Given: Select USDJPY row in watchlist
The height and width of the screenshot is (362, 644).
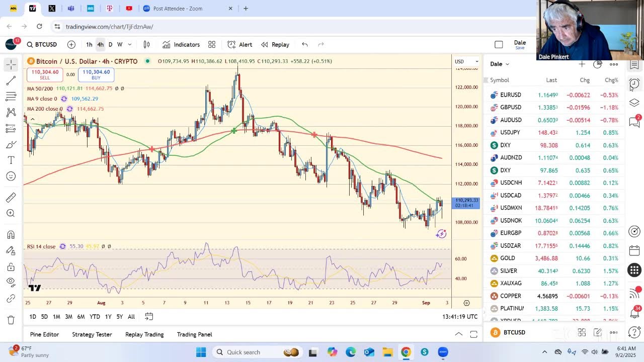Looking at the screenshot, I should pyautogui.click(x=554, y=132).
